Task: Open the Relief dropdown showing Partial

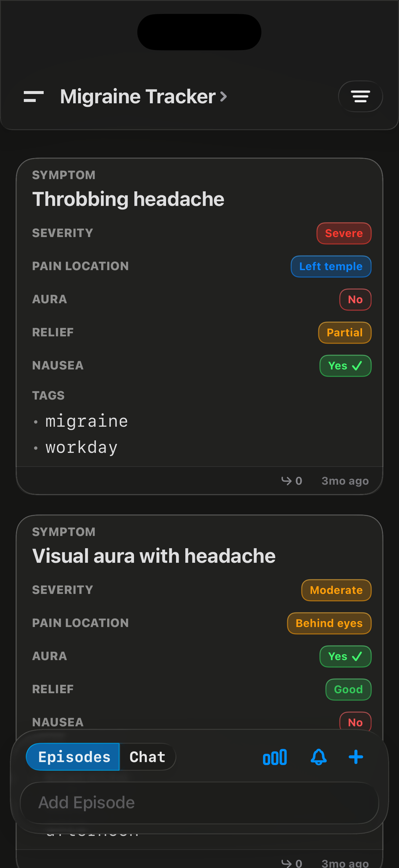Action: [344, 333]
